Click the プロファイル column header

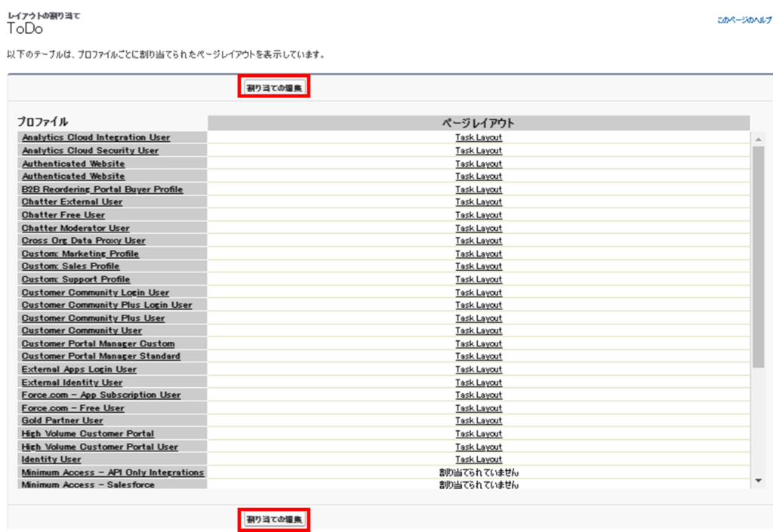pos(42,122)
